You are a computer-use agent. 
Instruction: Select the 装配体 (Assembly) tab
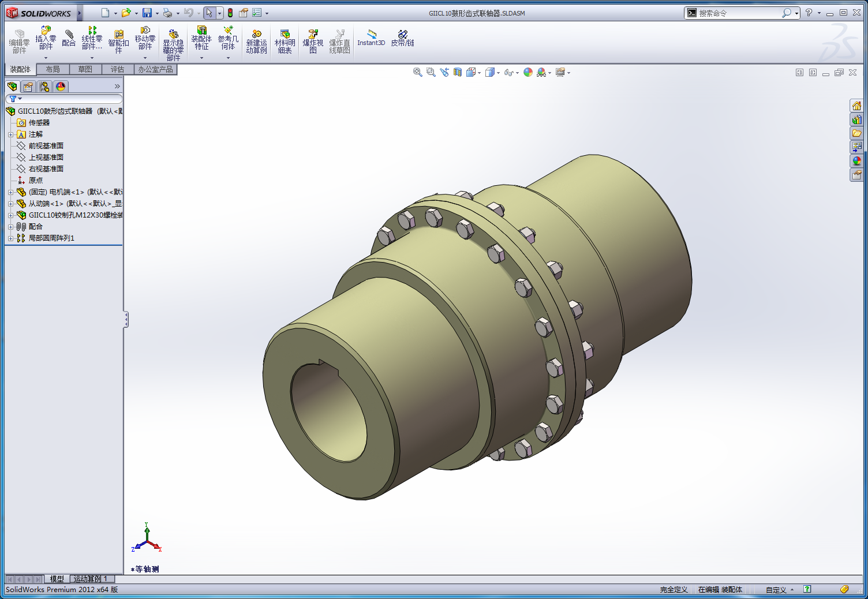(20, 69)
